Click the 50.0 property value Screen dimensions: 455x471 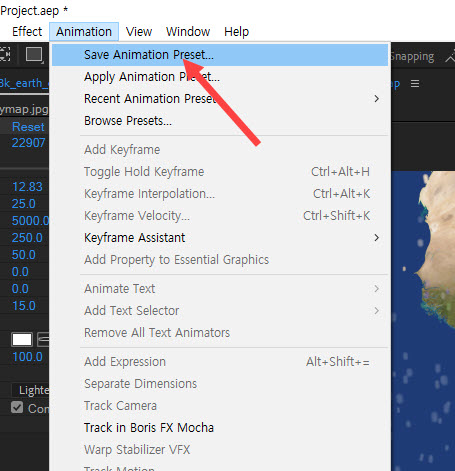pos(24,255)
